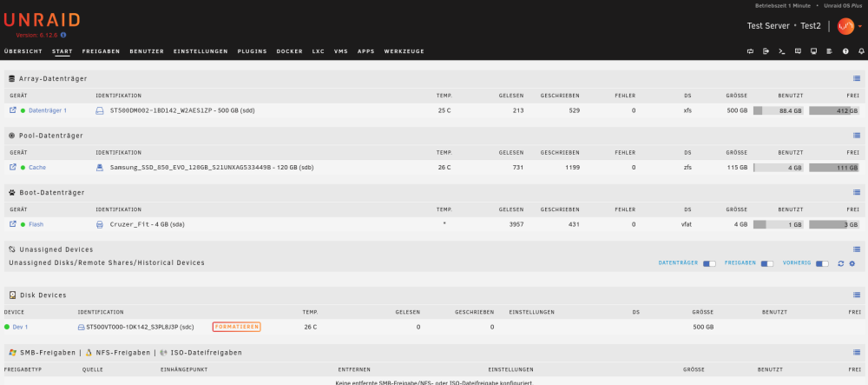Screen dimensions: 868x385
Task: Open the Freigaben menu tab
Action: pos(102,51)
